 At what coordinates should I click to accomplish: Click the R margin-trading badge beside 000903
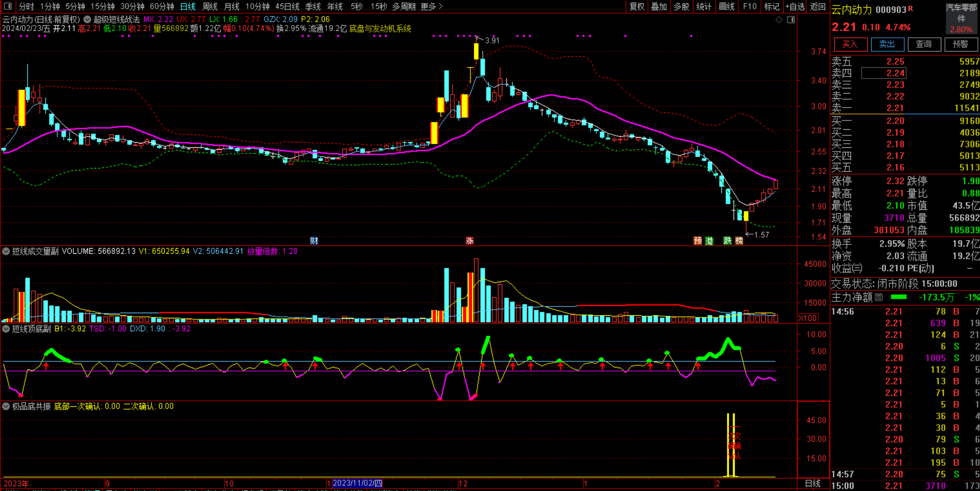910,8
